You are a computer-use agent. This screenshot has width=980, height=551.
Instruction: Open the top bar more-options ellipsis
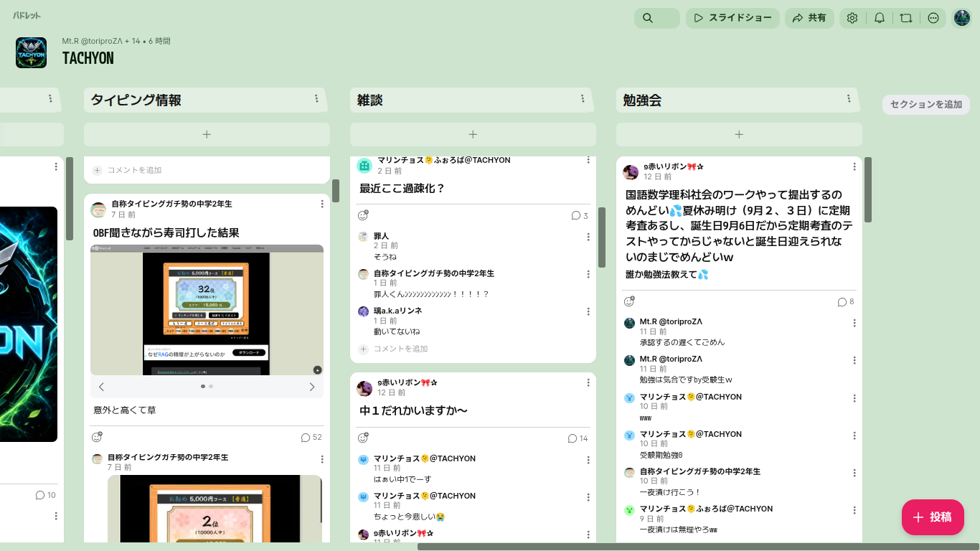coord(933,18)
